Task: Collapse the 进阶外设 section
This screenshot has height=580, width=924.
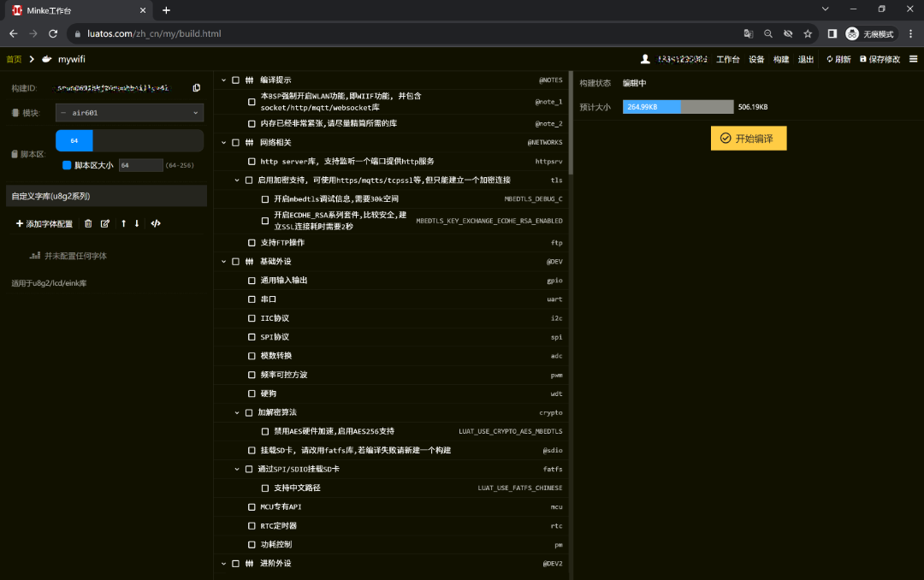Action: [x=224, y=564]
